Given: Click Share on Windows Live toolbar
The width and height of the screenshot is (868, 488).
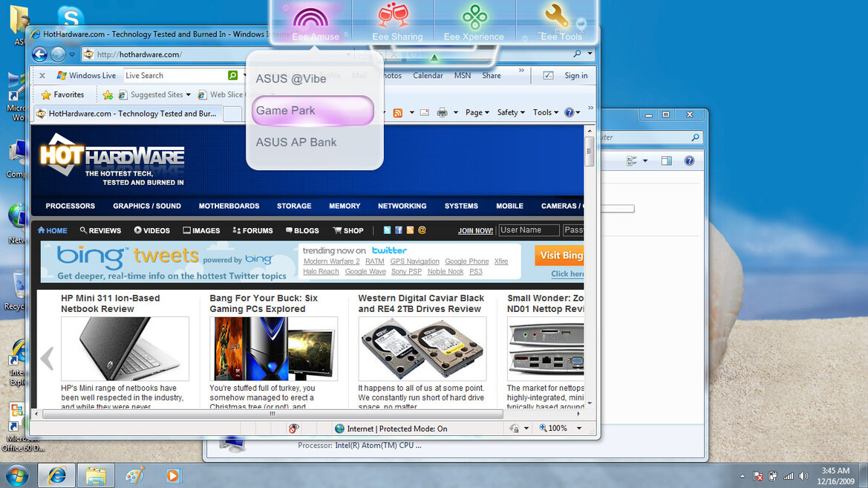Looking at the screenshot, I should (491, 75).
